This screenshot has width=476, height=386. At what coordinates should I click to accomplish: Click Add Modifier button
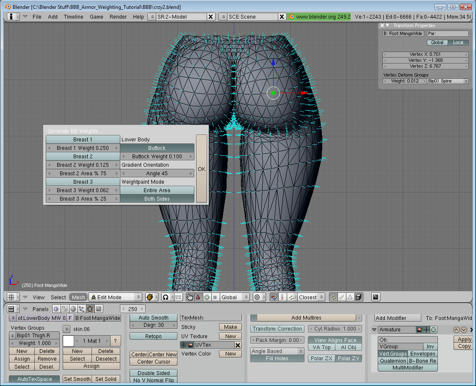397,318
